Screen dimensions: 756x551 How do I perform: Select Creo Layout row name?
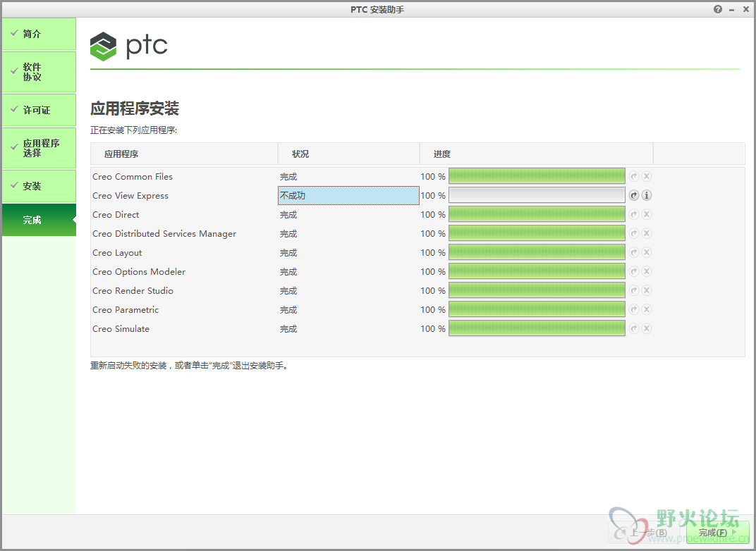point(117,253)
